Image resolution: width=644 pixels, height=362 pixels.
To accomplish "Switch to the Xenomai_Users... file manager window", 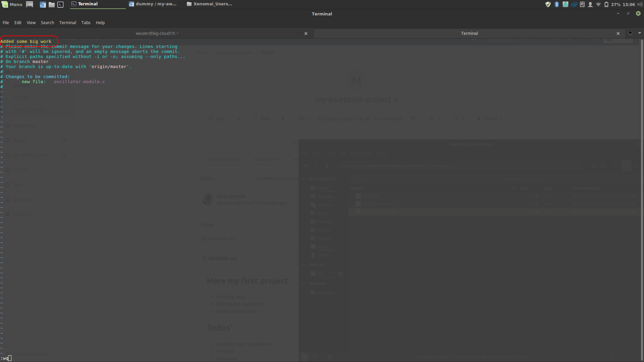I will (210, 4).
